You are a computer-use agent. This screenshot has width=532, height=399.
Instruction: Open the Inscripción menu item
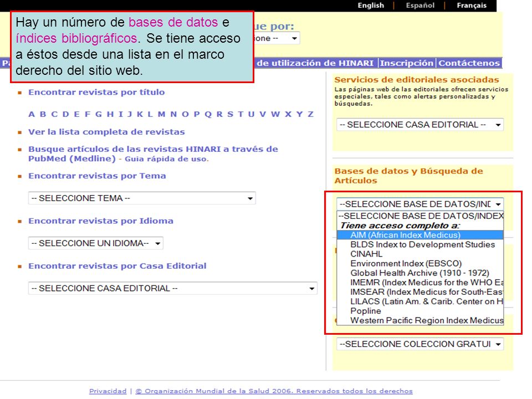[x=406, y=63]
